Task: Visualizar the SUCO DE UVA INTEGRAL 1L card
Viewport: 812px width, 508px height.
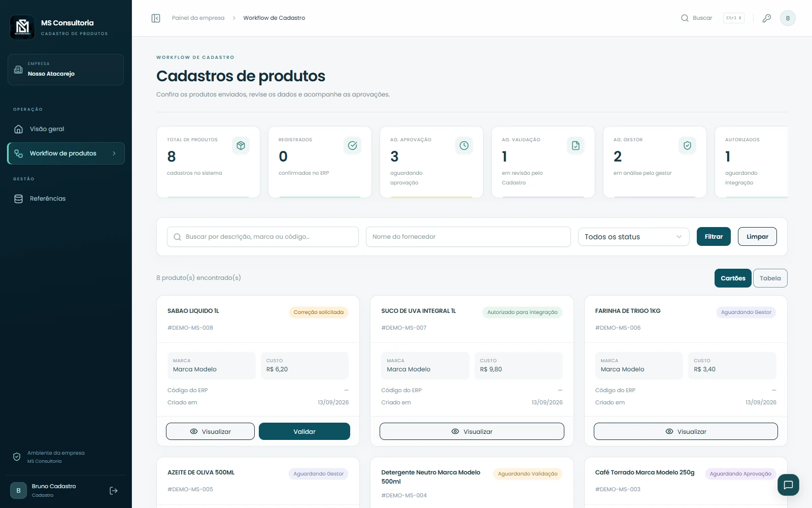Action: pyautogui.click(x=472, y=431)
